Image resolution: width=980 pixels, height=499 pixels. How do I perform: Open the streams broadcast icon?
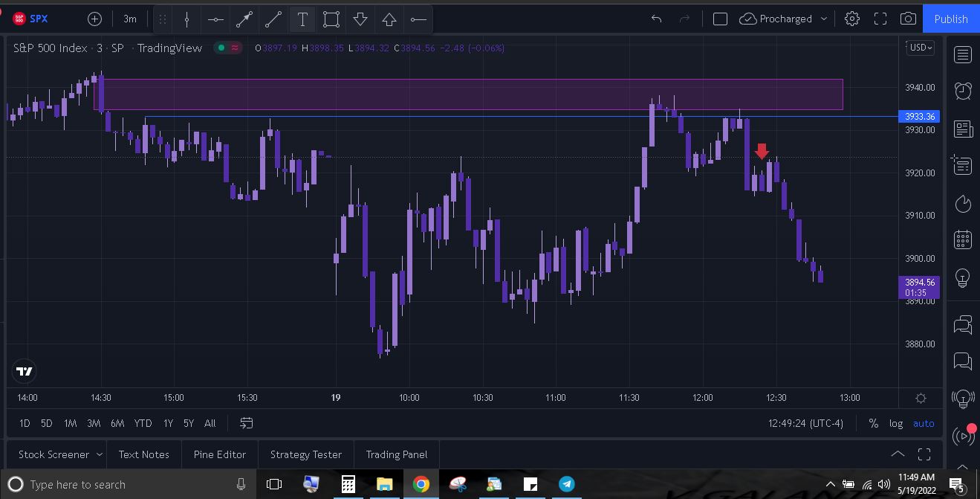[963, 436]
